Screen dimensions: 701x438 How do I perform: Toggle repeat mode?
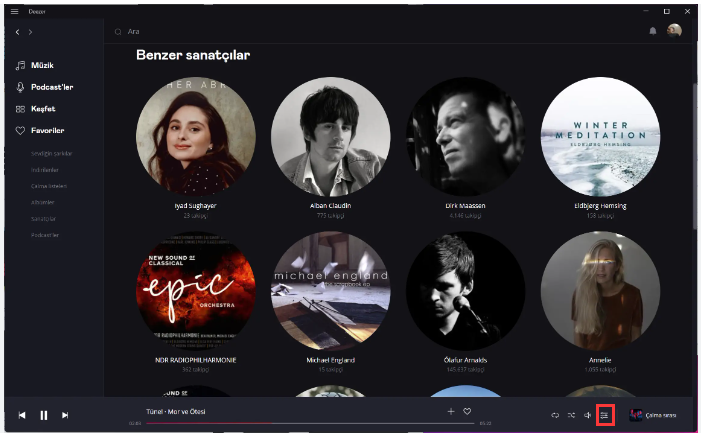tap(555, 415)
